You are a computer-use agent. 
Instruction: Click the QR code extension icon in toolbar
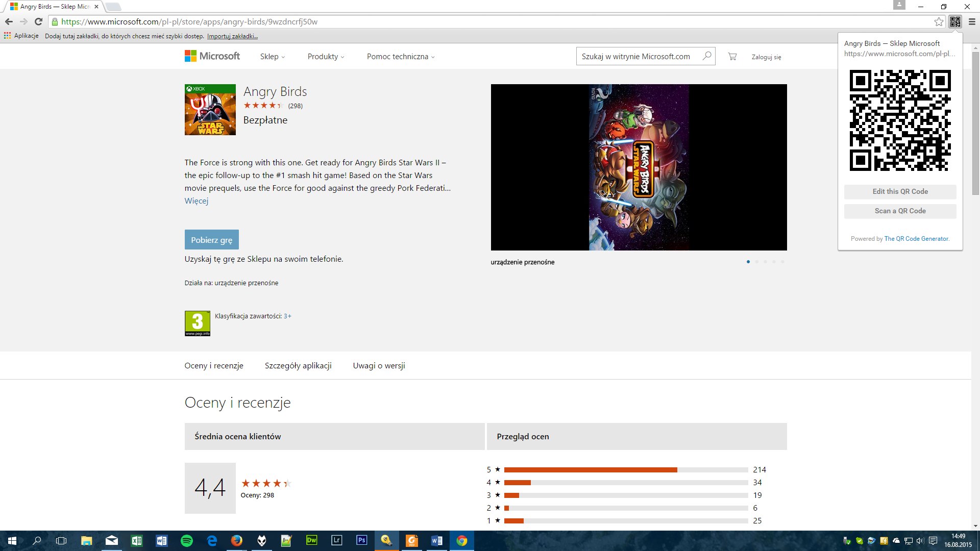955,21
